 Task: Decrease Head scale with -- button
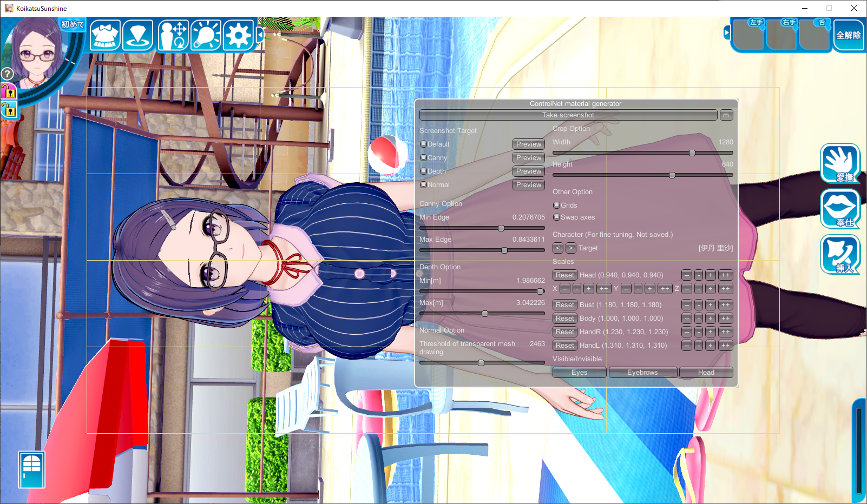point(687,275)
